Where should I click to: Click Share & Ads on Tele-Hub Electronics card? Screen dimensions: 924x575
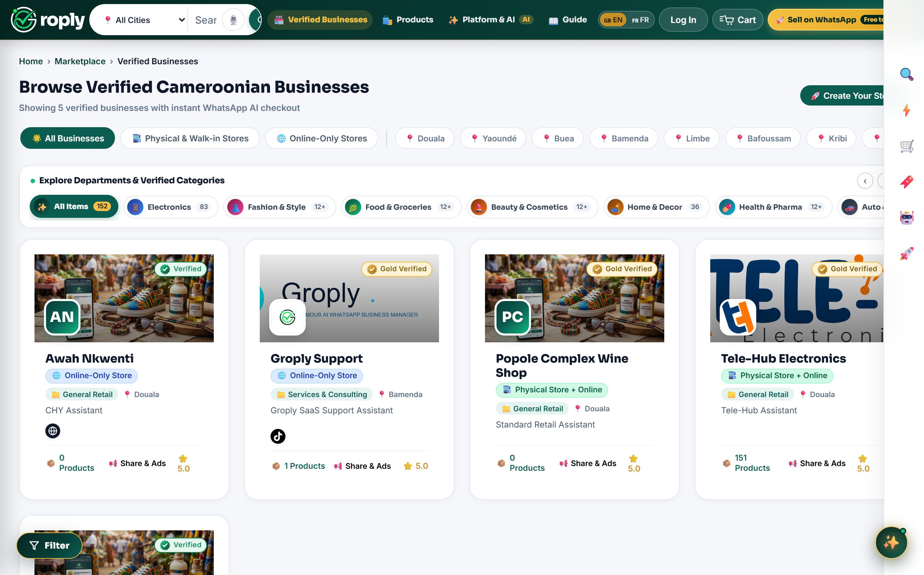pos(817,463)
